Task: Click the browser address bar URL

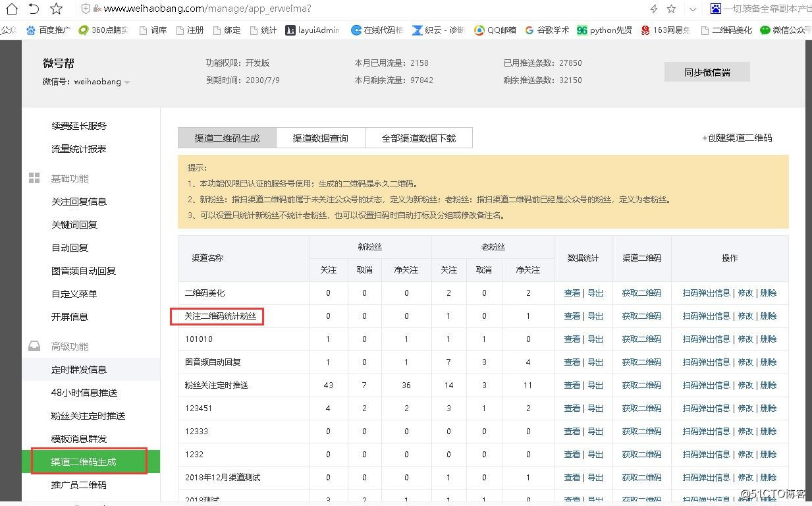Action: (x=207, y=9)
